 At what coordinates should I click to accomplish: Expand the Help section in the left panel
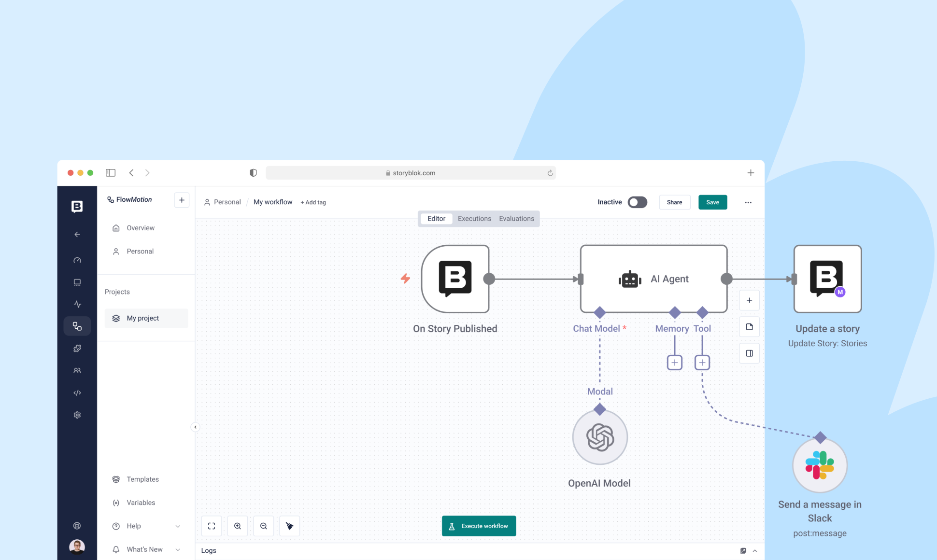pos(178,526)
